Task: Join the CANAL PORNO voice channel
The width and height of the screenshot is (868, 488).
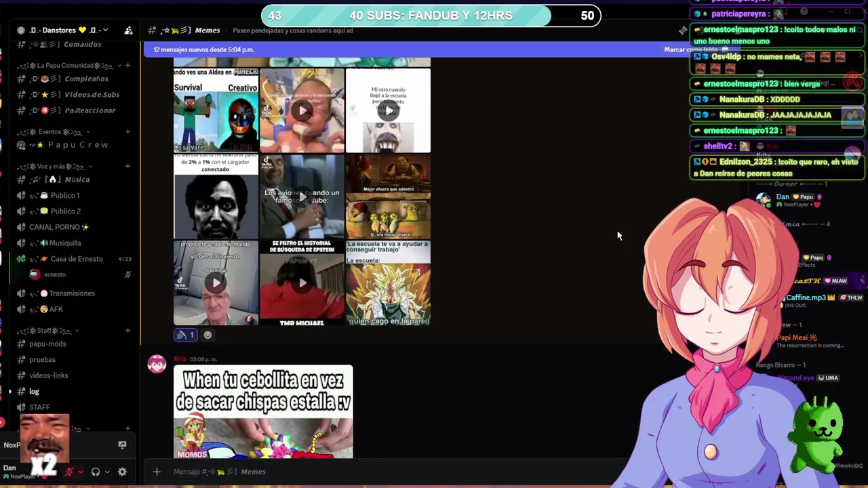Action: tap(75, 227)
